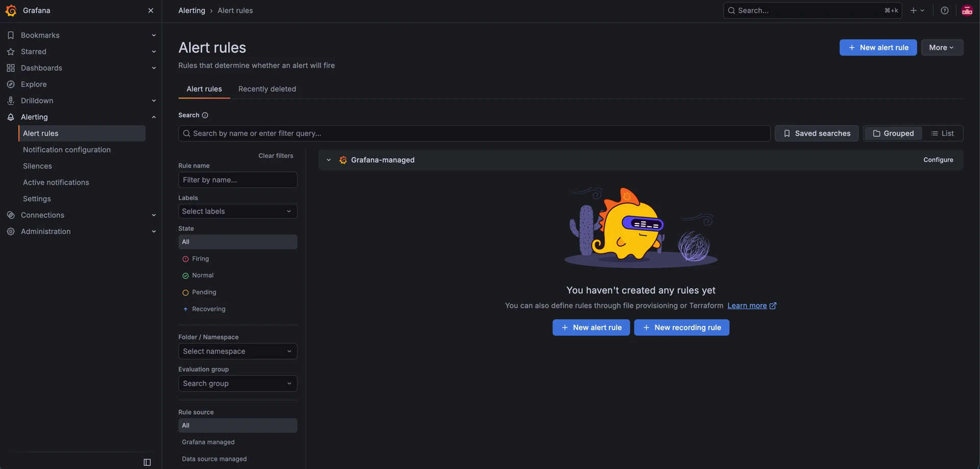Focus the rule search query field
The image size is (980, 469).
[474, 133]
